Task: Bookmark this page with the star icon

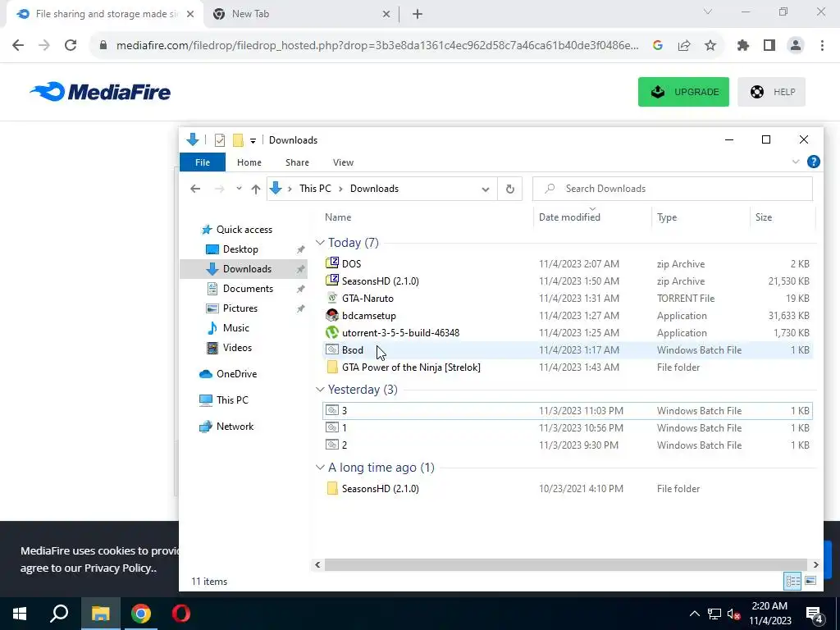Action: coord(710,46)
